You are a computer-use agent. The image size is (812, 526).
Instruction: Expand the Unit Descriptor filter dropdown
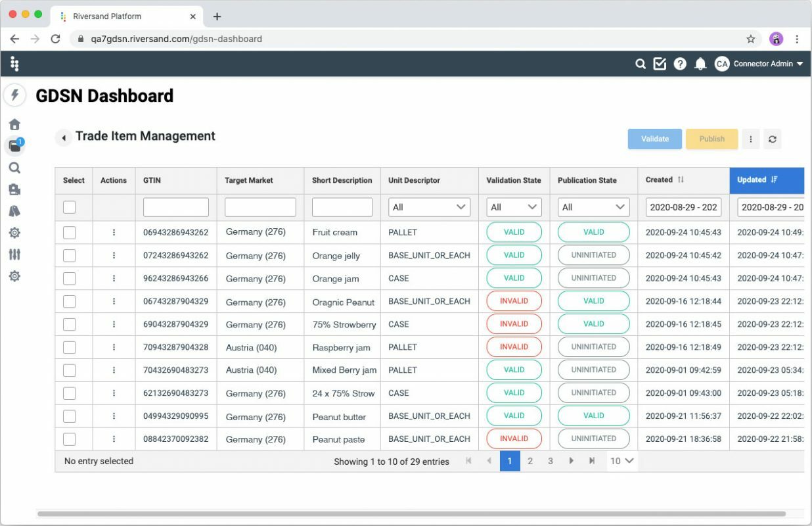[429, 207]
